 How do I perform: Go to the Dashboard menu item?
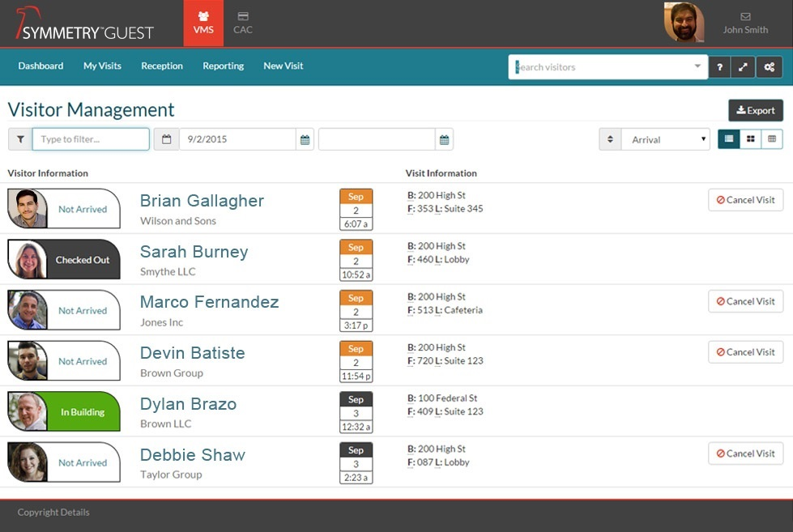(41, 66)
